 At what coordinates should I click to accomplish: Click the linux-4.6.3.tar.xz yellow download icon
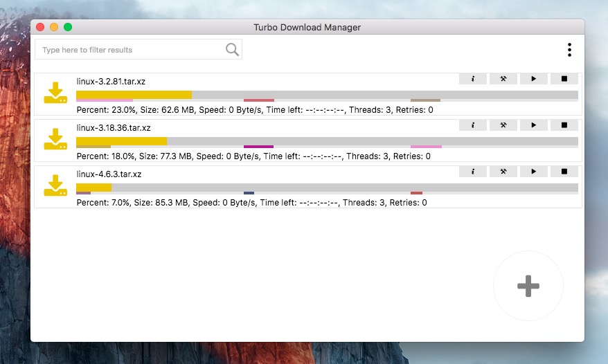[x=55, y=185]
